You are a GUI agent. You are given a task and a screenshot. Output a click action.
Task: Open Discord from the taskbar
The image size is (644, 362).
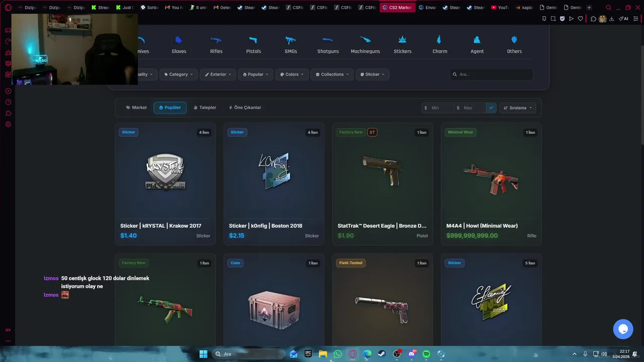pos(412,354)
